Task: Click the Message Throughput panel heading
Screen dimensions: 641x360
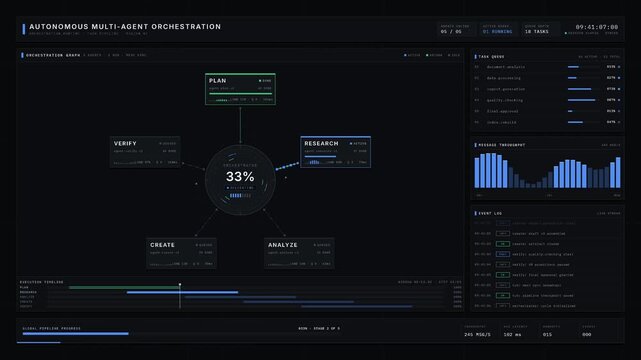Action: point(502,145)
